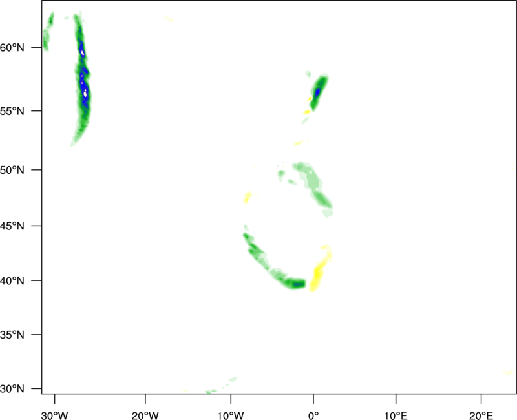The height and width of the screenshot is (420, 517).
Task: Click the long blue-cored band near 27°W
Action: tap(82, 79)
